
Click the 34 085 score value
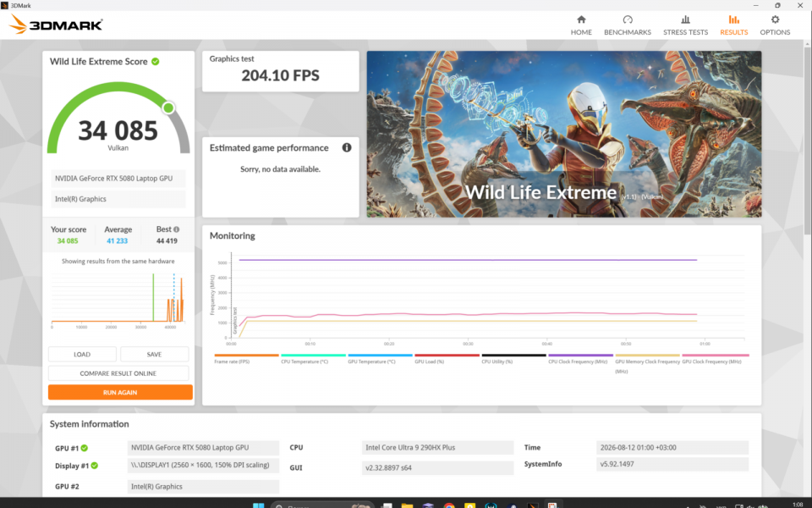[118, 130]
